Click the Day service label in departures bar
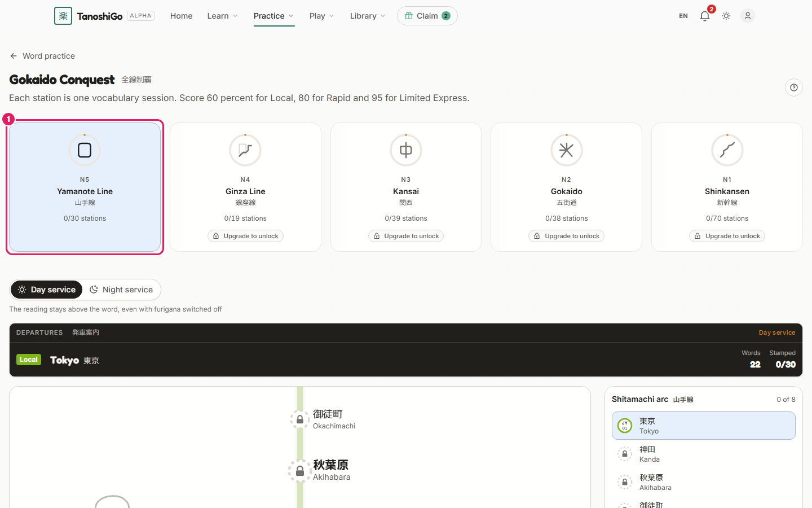Viewport: 812px width, 508px height. point(777,332)
